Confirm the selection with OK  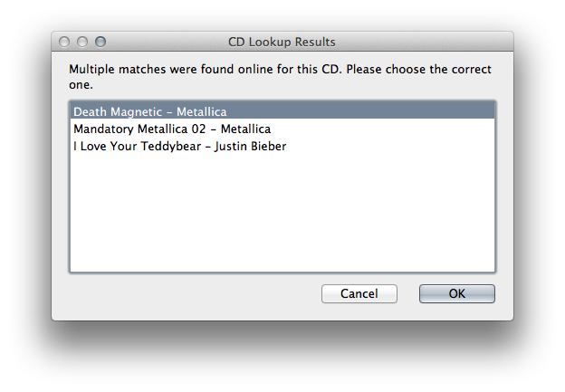(x=456, y=293)
